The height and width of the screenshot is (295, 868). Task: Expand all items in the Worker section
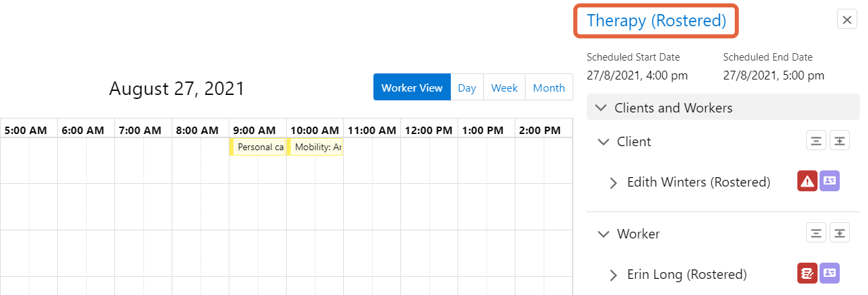pyautogui.click(x=840, y=233)
